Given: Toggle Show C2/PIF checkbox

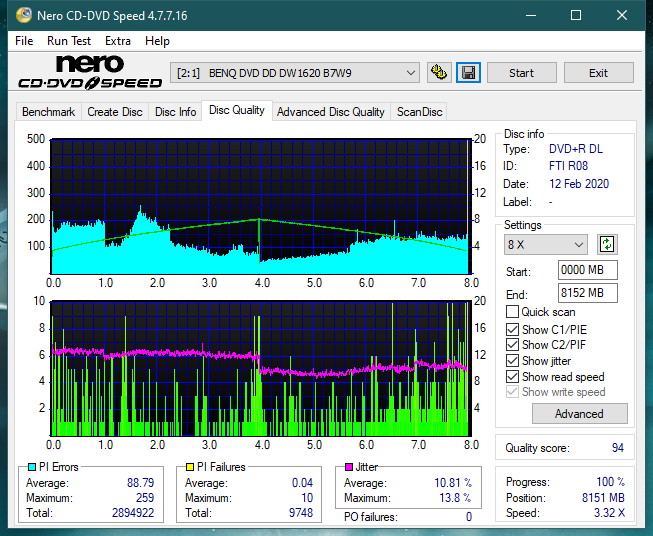Looking at the screenshot, I should point(512,345).
